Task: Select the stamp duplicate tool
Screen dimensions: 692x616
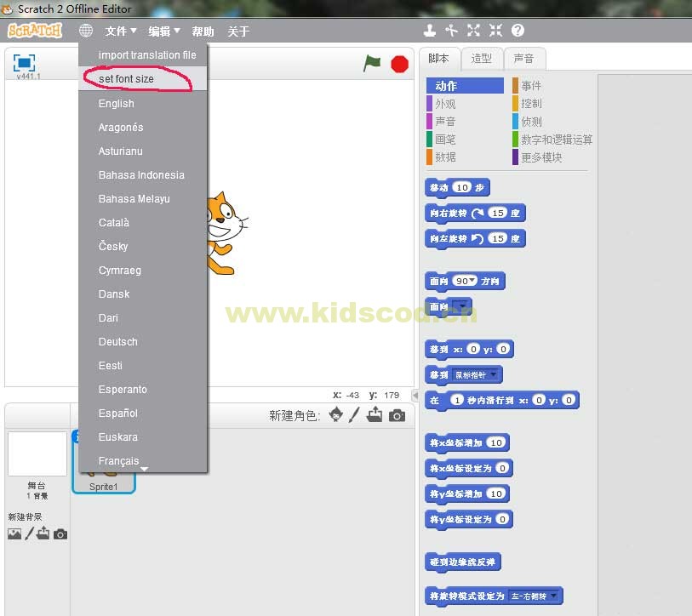Action: pos(429,30)
